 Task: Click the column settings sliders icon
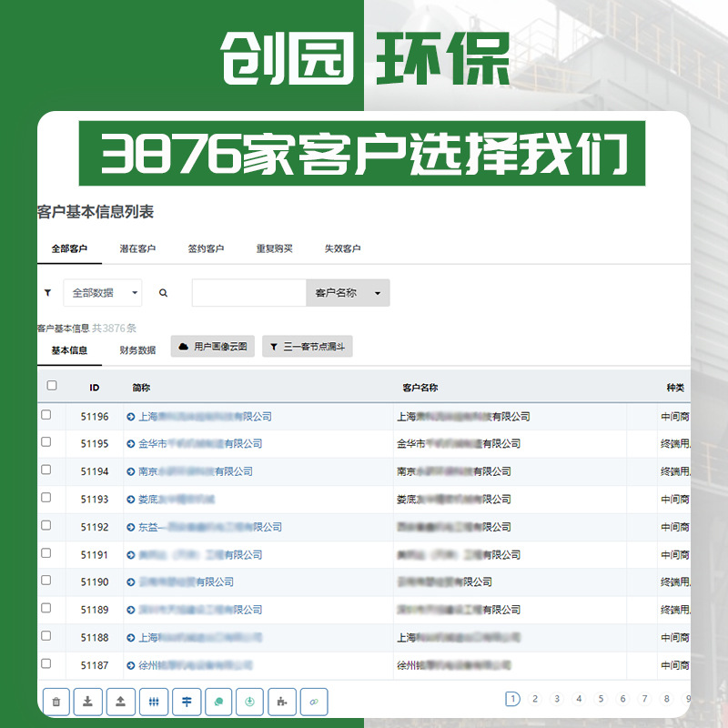point(154,702)
